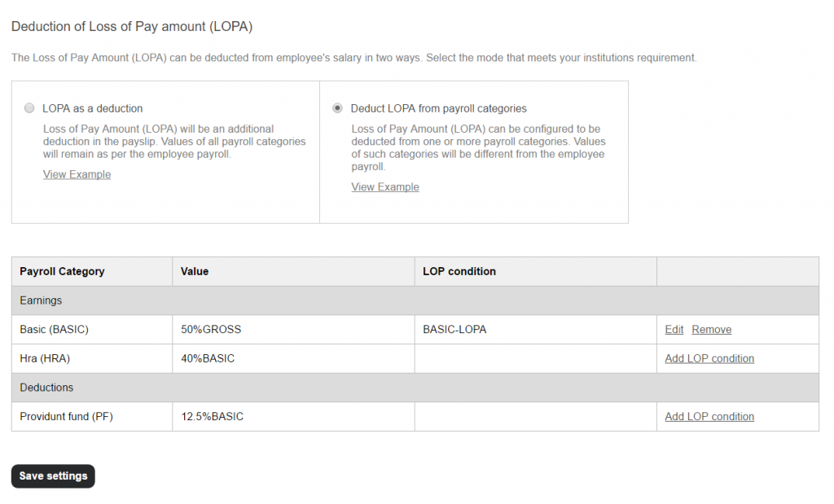Add LOP condition for Provident fund (PF)
The width and height of the screenshot is (834, 504).
709,416
